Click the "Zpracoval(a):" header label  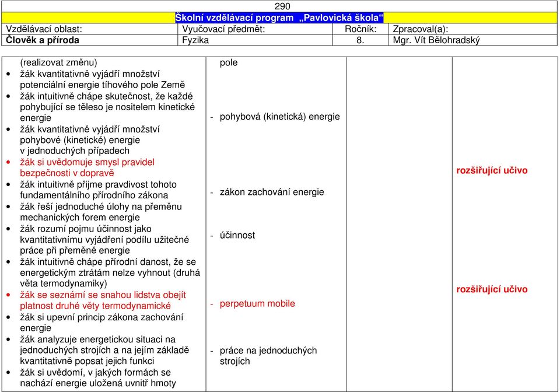pyautogui.click(x=421, y=29)
